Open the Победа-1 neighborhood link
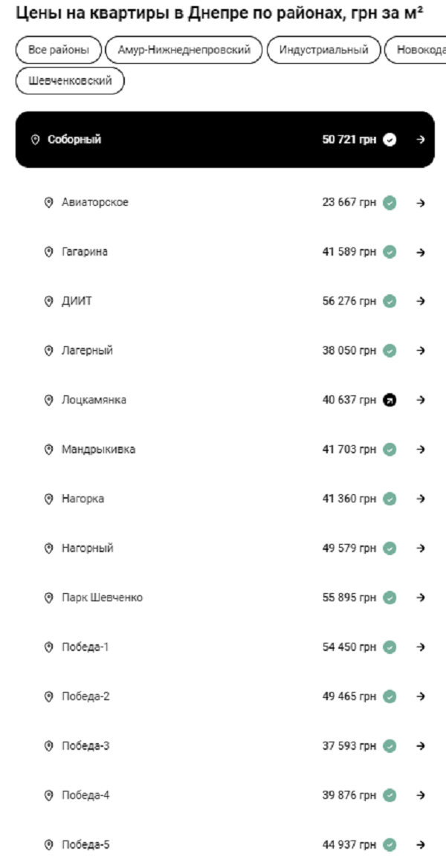This screenshot has height=868, width=446. click(85, 647)
